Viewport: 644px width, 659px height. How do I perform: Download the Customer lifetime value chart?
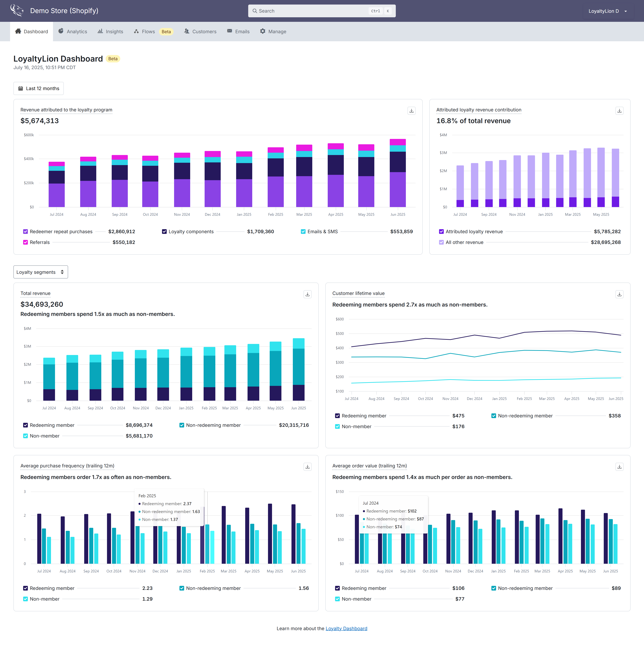pyautogui.click(x=619, y=294)
